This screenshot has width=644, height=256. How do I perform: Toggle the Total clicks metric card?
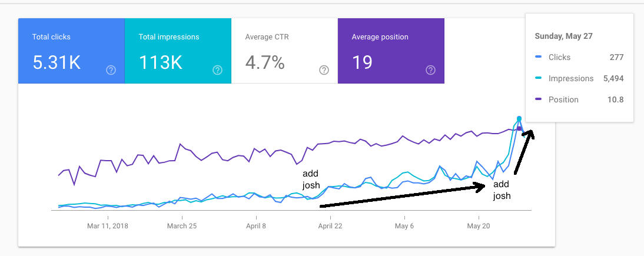pyautogui.click(x=71, y=51)
